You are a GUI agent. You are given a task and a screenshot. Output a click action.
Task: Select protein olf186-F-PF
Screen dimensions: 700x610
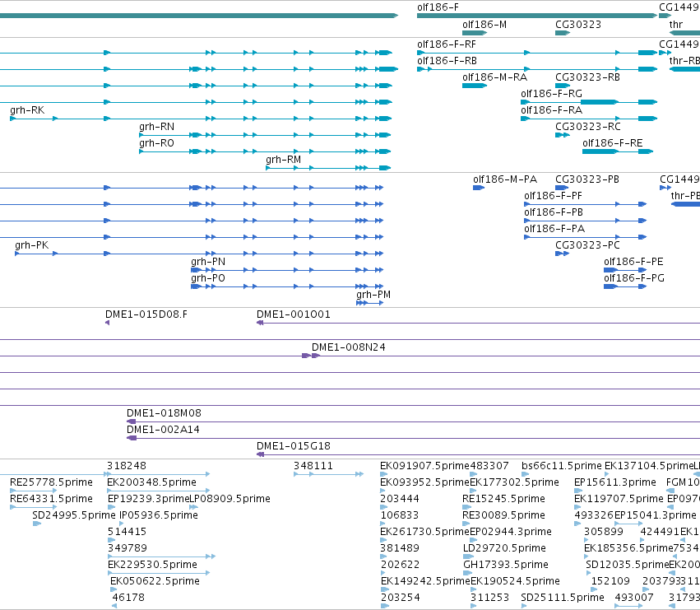(x=553, y=196)
